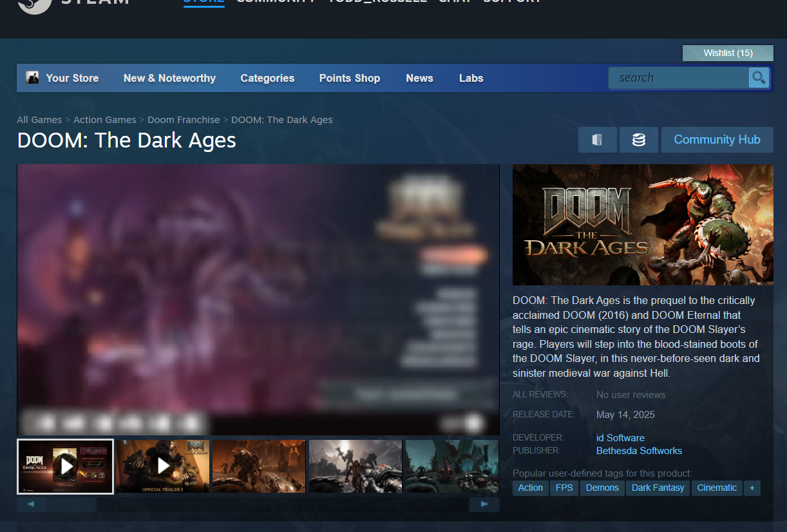The image size is (787, 532).
Task: Go to All Games breadcrumb
Action: point(39,120)
